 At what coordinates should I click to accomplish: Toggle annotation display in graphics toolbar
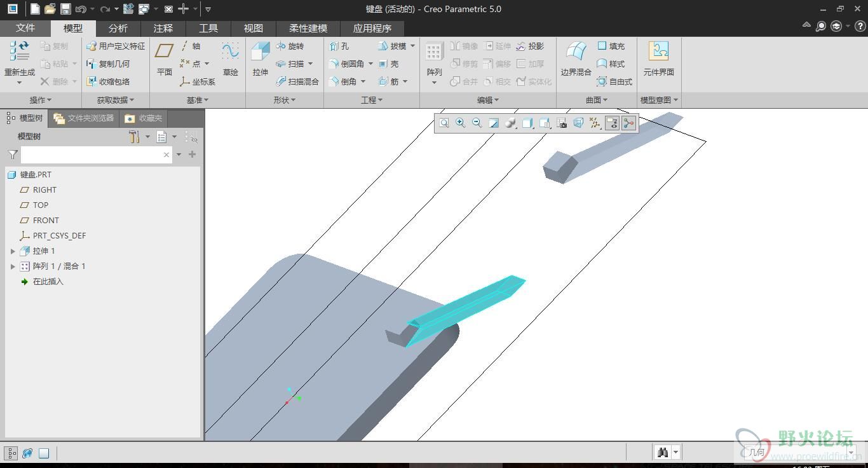[x=612, y=123]
